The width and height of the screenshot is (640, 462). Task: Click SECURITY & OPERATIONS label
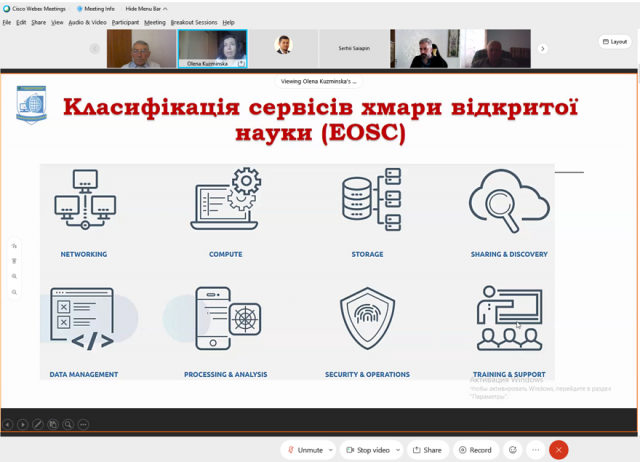pos(367,374)
